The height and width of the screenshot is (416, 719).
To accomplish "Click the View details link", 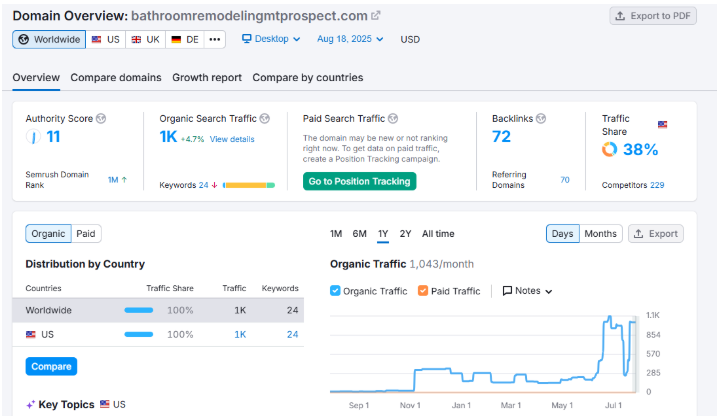I will point(232,139).
